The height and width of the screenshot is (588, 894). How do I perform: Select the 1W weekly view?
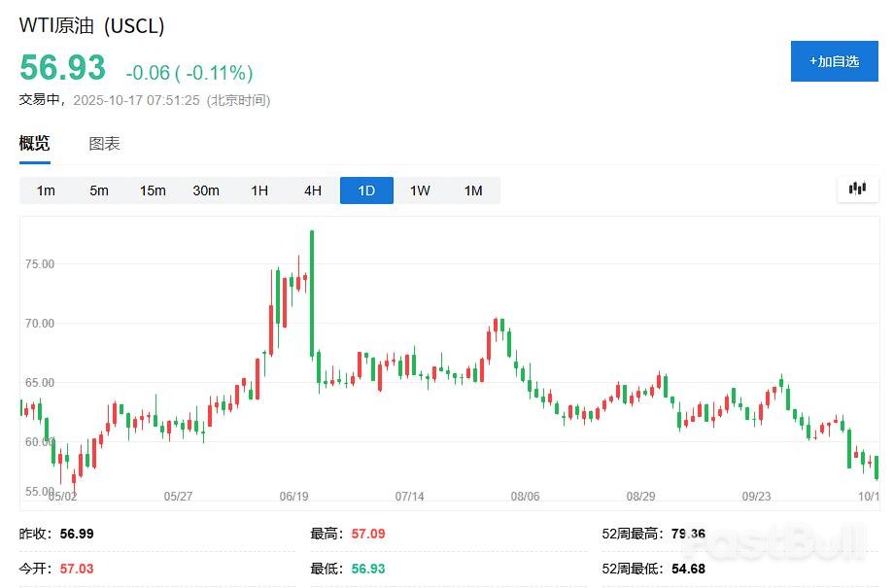420,190
